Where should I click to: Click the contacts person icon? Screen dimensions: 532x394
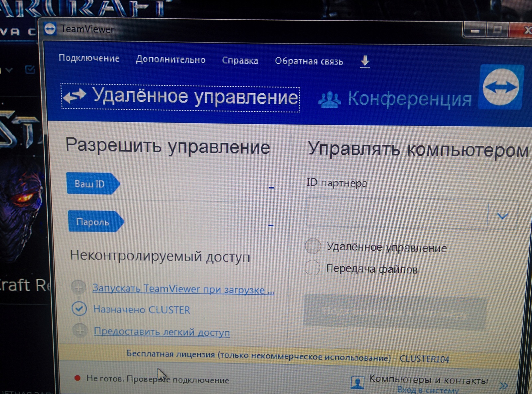357,383
